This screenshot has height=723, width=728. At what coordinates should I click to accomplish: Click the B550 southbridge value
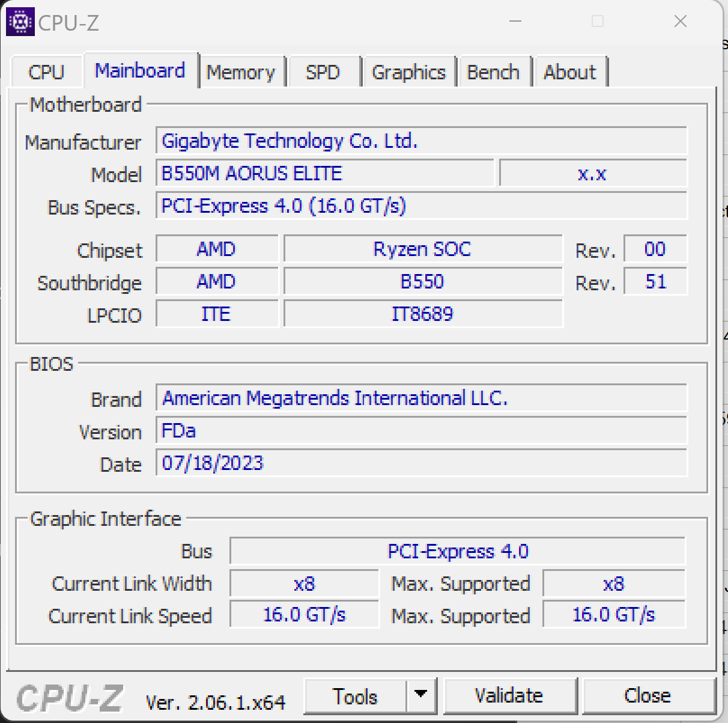click(x=423, y=281)
